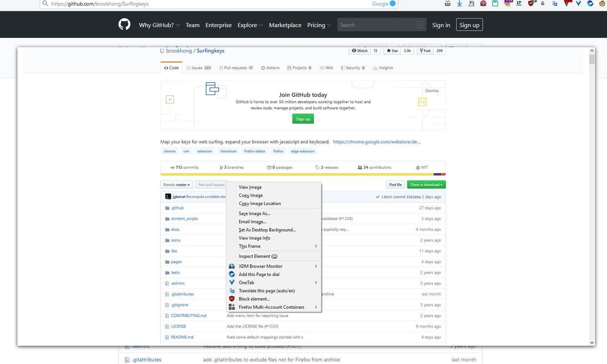Viewport: 607px width, 364px height.
Task: Click the translate extension icon in toolbar
Action: click(x=555, y=3)
